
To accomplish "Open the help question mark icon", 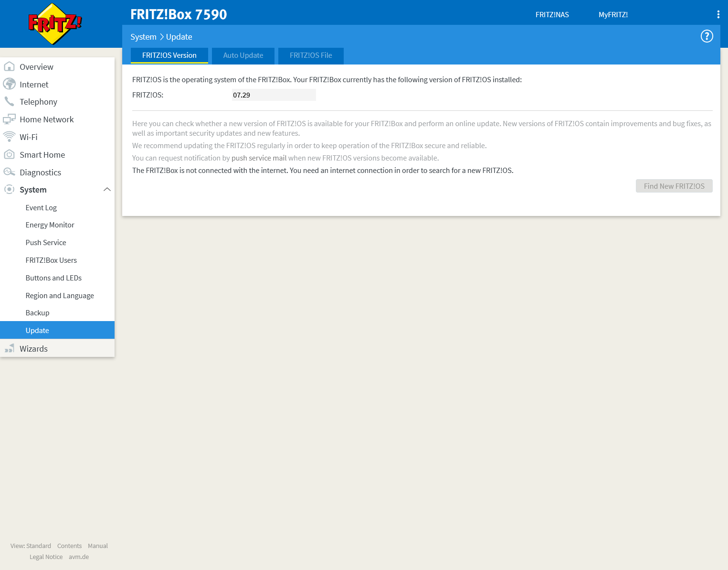I will [x=707, y=36].
